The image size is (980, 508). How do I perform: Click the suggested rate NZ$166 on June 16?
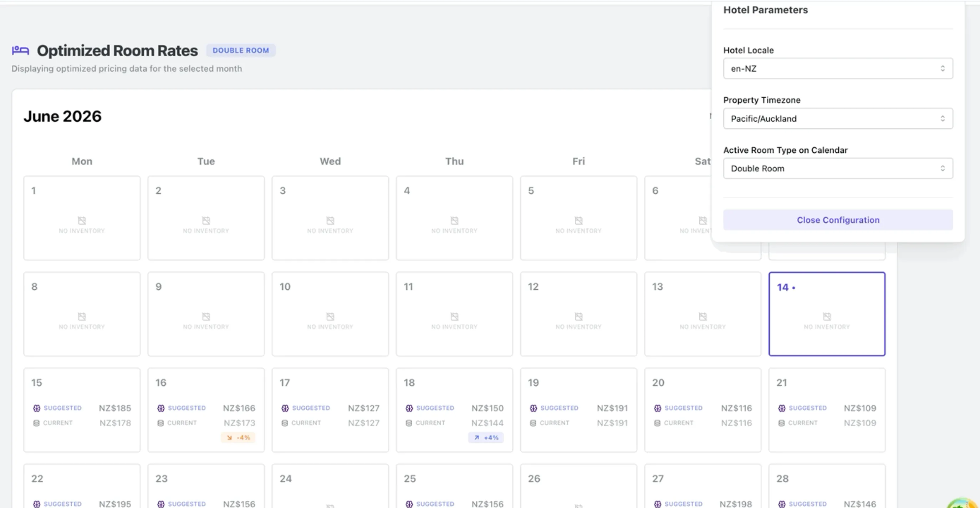click(239, 408)
